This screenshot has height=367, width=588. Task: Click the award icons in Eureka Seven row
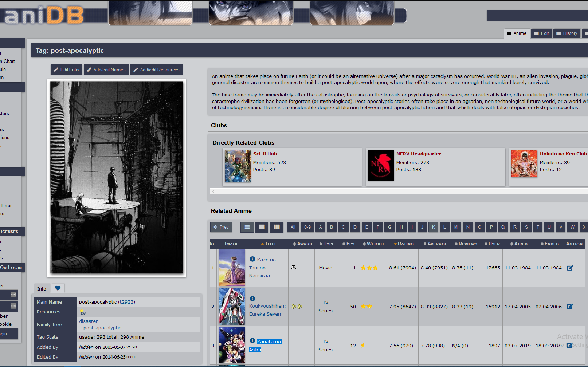(297, 306)
